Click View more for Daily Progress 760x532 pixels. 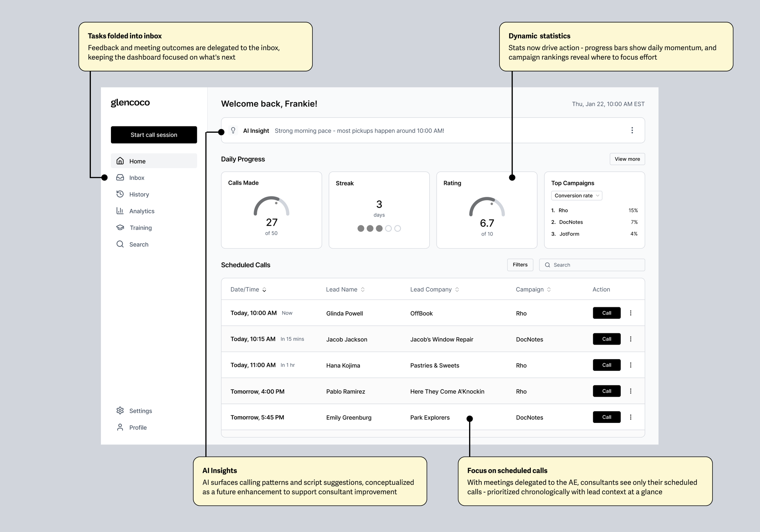pos(627,159)
